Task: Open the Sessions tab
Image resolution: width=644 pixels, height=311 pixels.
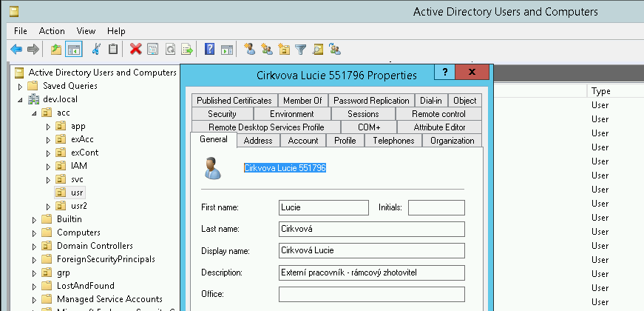Action: point(363,114)
